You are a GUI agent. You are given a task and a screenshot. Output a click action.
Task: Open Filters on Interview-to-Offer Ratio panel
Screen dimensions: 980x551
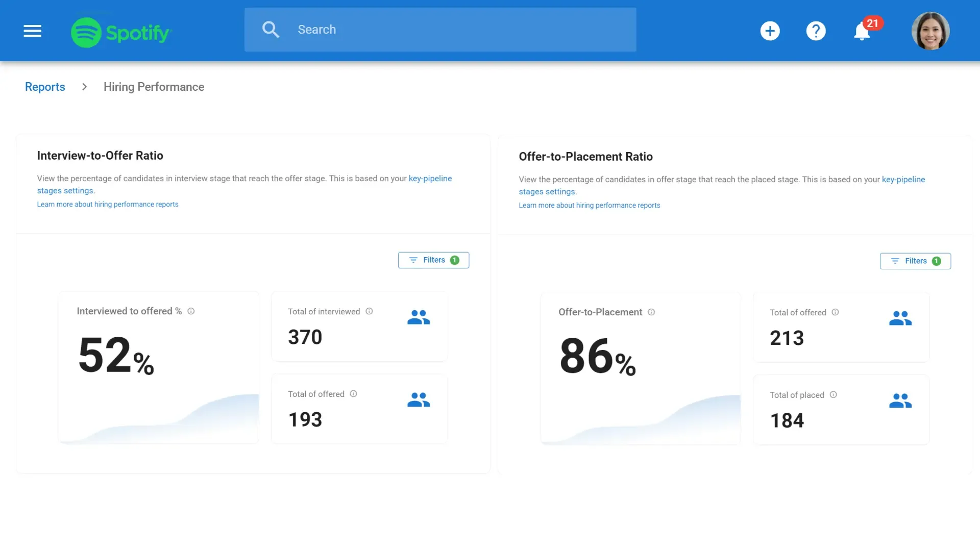tap(433, 260)
